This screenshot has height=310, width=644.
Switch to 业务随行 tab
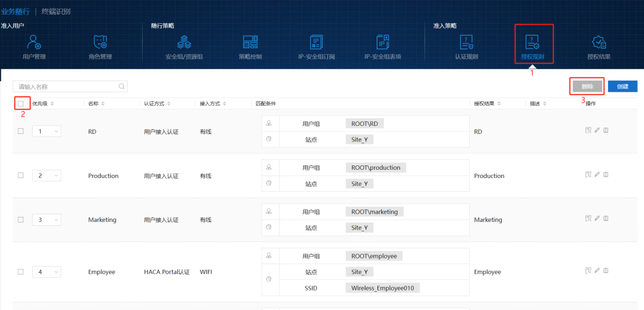click(x=15, y=11)
